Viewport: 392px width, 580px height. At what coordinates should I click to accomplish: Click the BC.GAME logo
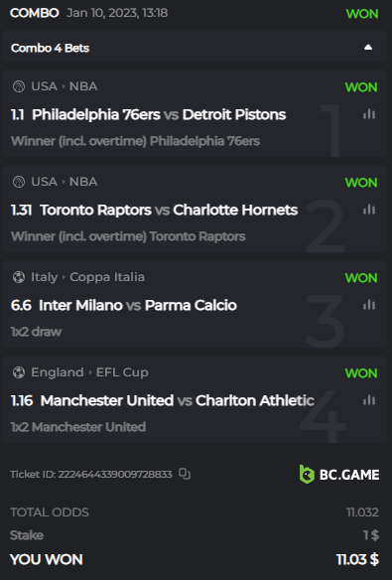[339, 474]
